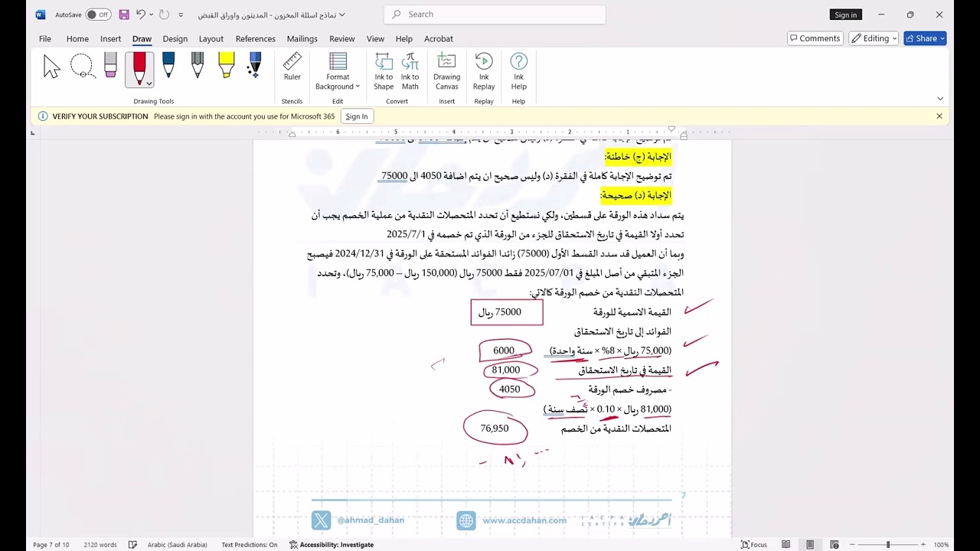Open the Acrobat tab
980x551 pixels.
click(439, 39)
